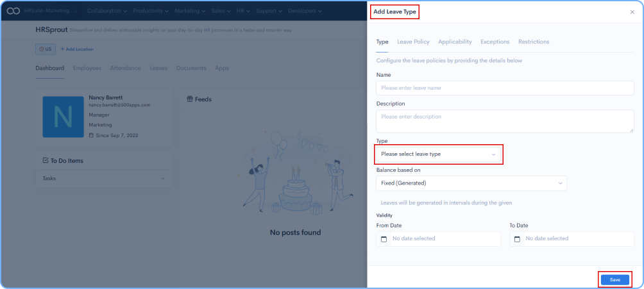This screenshot has height=289, width=644.
Task: Click the Description text area
Action: pyautogui.click(x=504, y=121)
